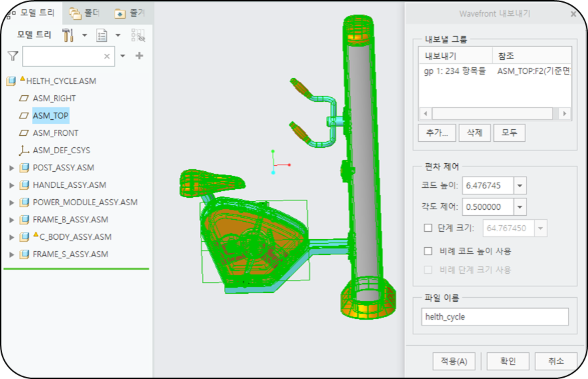
Task: Switch to the 폴더 tab
Action: click(x=85, y=13)
